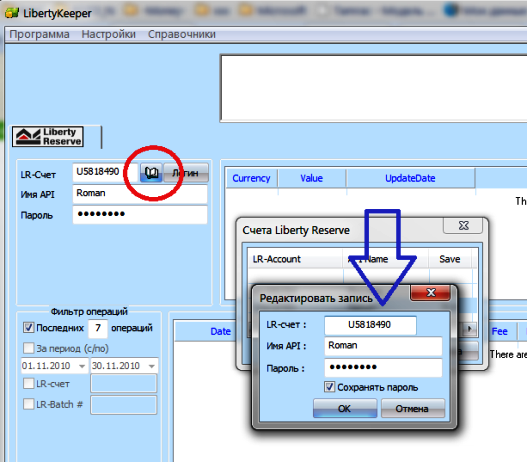Click the Имя API field in edit dialog

coord(383,346)
